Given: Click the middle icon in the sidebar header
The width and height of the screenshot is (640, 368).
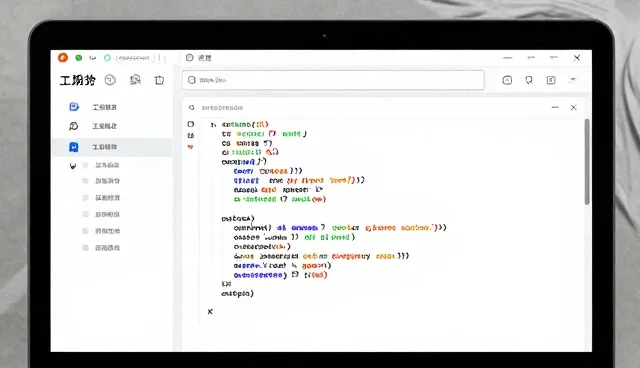Looking at the screenshot, I should 135,80.
